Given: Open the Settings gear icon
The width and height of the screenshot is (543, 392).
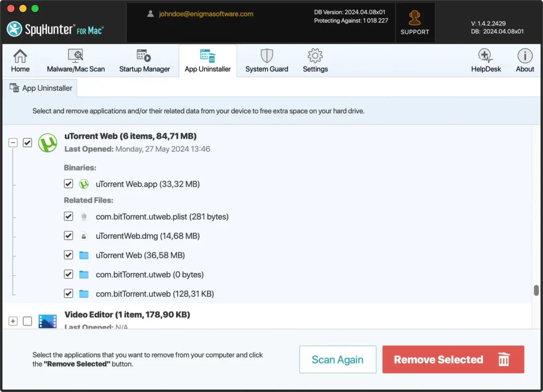Looking at the screenshot, I should pyautogui.click(x=315, y=56).
